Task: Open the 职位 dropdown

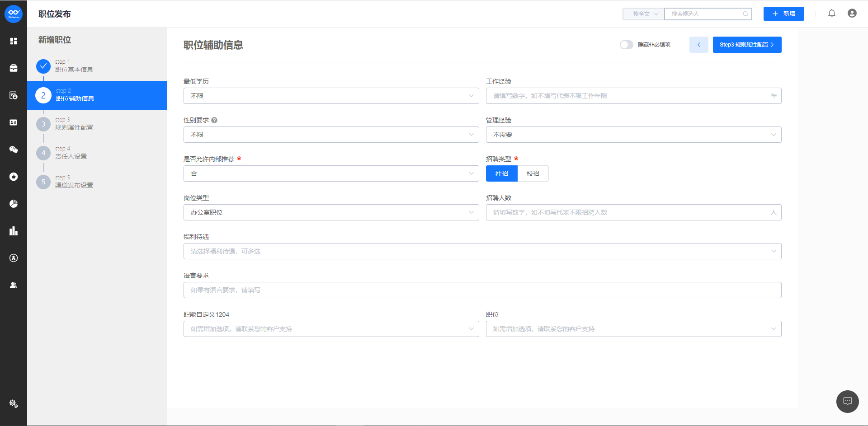Action: point(633,329)
